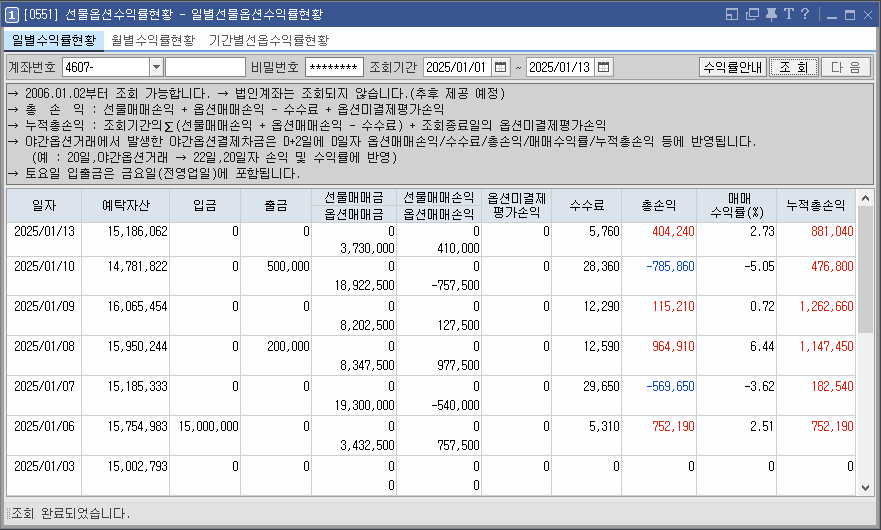The height and width of the screenshot is (530, 881).
Task: Select date cell 2025/01/06
Action: (x=44, y=426)
